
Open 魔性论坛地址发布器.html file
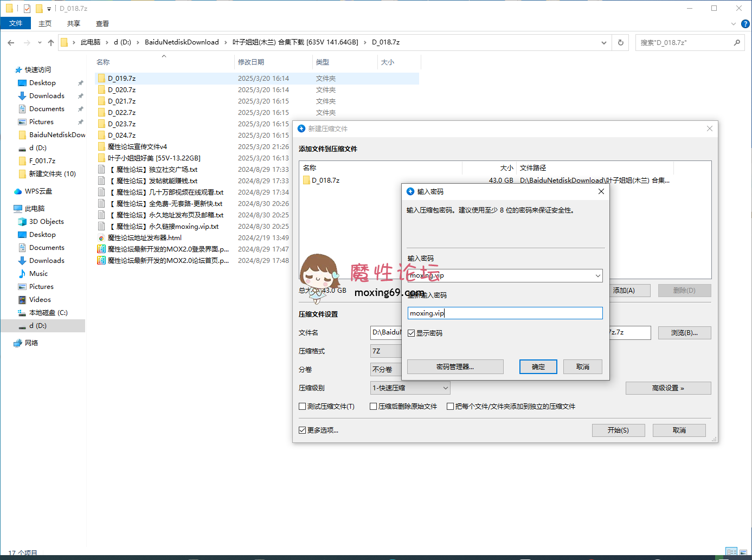[144, 238]
